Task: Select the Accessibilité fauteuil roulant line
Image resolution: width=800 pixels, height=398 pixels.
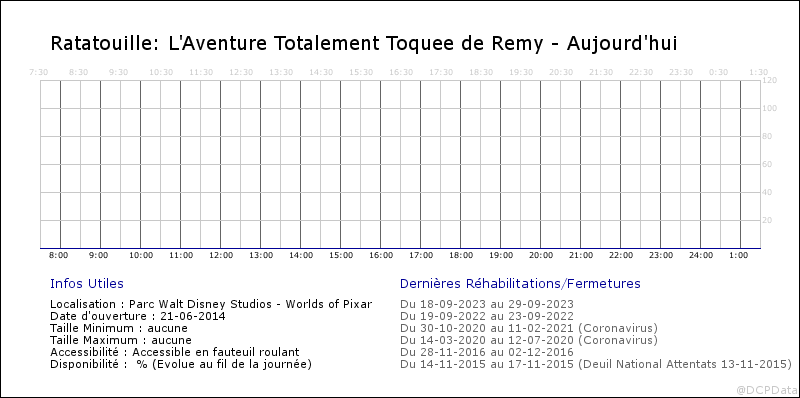Action: coord(174,352)
